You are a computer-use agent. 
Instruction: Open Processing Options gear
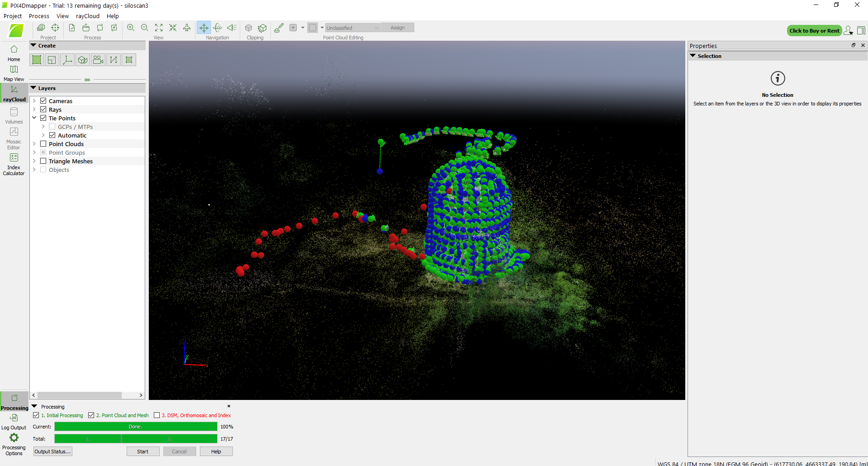coord(14,444)
